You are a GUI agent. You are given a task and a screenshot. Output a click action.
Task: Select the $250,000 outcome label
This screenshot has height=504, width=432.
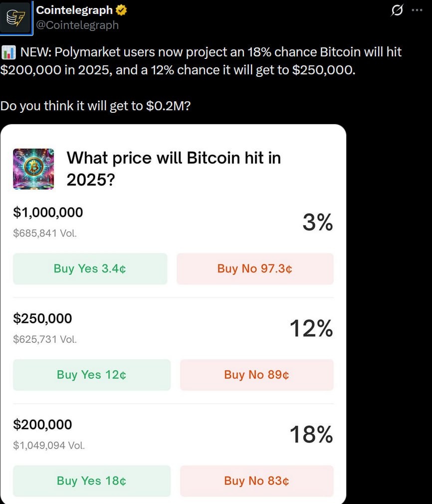[42, 318]
